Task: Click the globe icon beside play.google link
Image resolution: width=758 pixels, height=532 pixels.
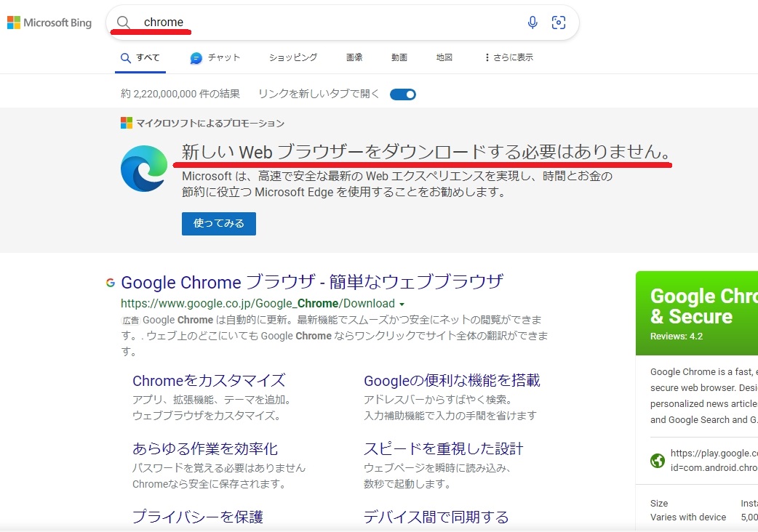Action: click(658, 461)
